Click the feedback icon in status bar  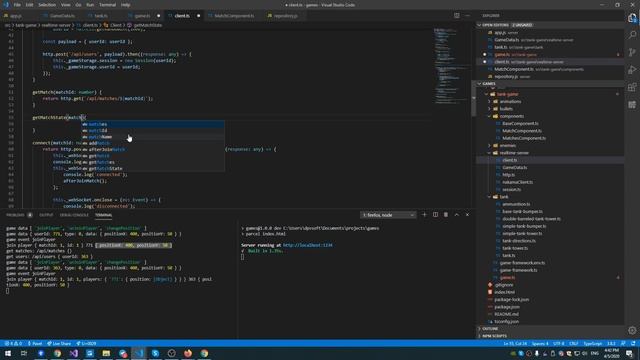pyautogui.click(x=623, y=344)
